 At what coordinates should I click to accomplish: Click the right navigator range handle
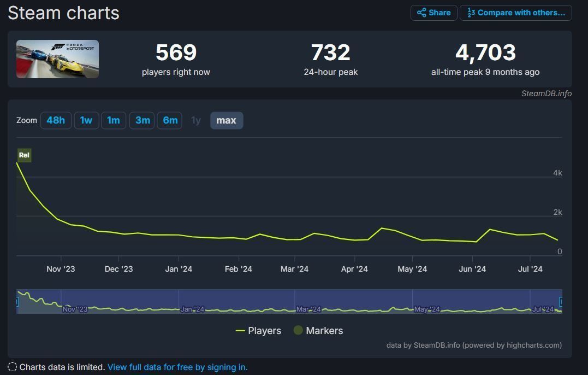tap(561, 301)
